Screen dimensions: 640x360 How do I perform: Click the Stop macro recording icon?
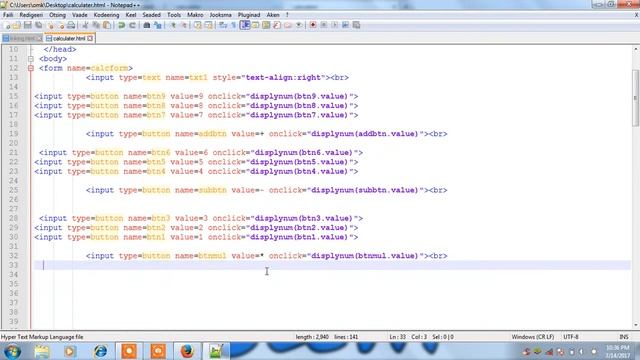pyautogui.click(x=324, y=25)
